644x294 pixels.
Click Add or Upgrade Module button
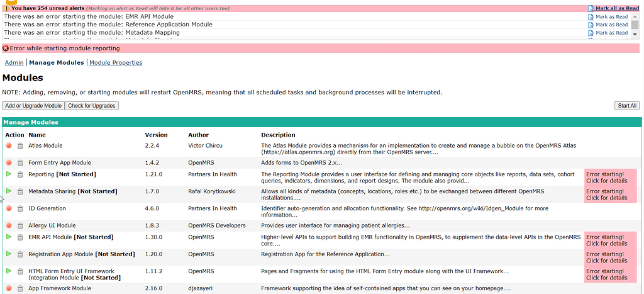(x=33, y=106)
